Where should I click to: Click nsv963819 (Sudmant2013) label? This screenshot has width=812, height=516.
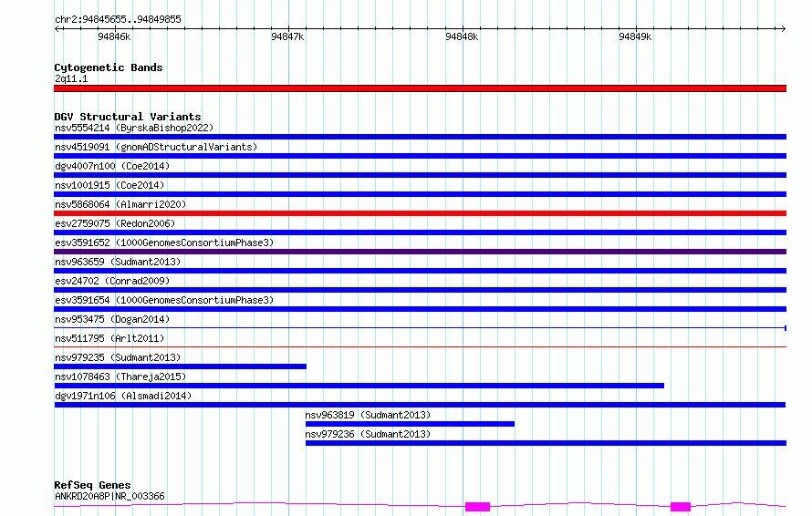(x=368, y=415)
